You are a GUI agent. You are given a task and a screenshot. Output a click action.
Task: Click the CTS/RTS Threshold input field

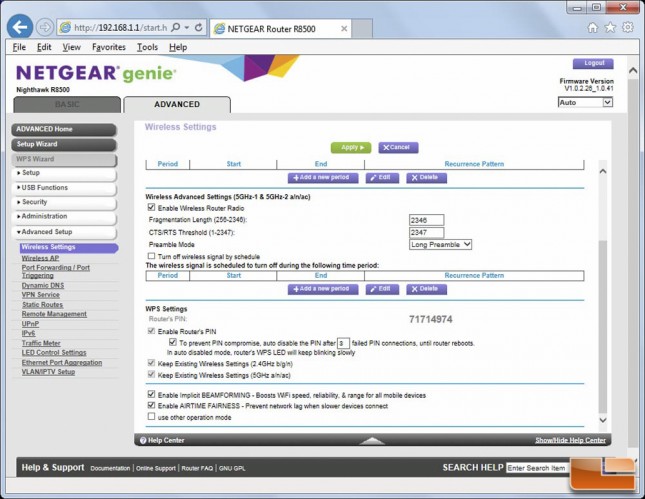pos(427,232)
